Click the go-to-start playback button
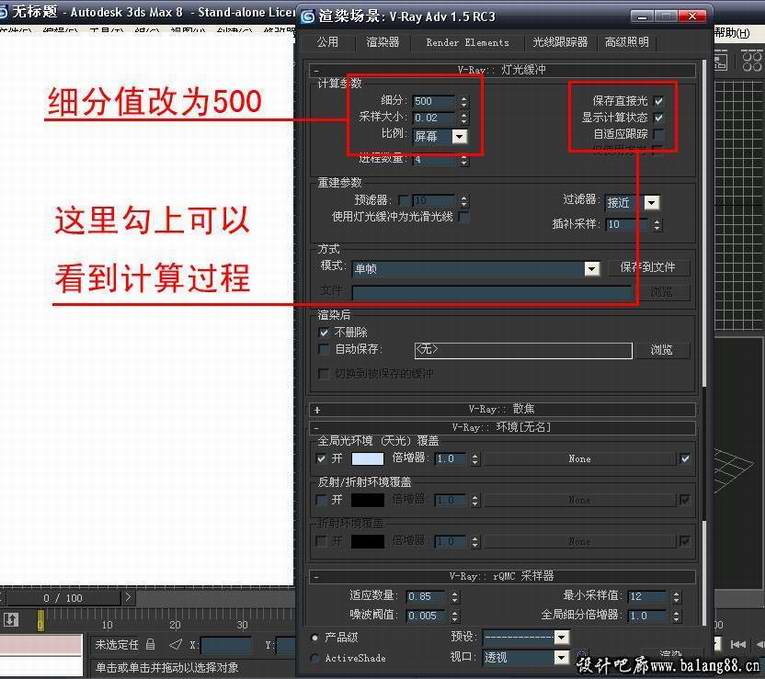 point(738,645)
